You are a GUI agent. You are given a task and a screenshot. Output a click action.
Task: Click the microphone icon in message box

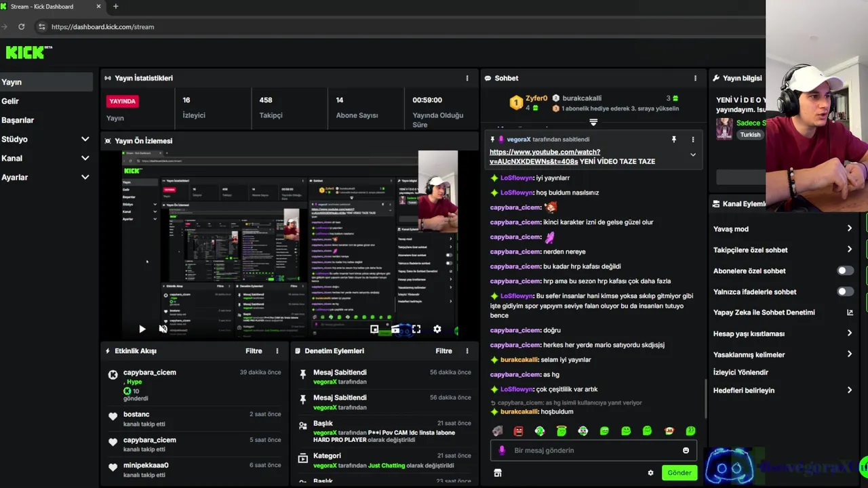point(502,450)
